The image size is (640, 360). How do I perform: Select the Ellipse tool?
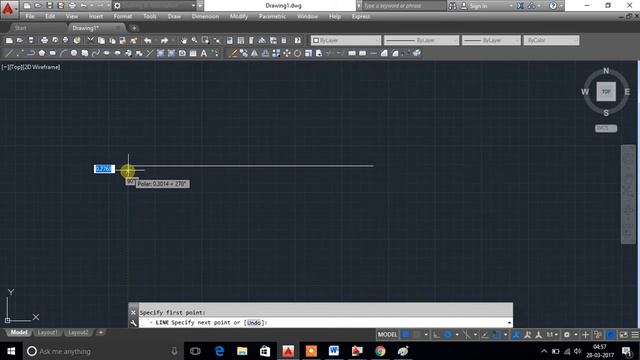pos(107,53)
